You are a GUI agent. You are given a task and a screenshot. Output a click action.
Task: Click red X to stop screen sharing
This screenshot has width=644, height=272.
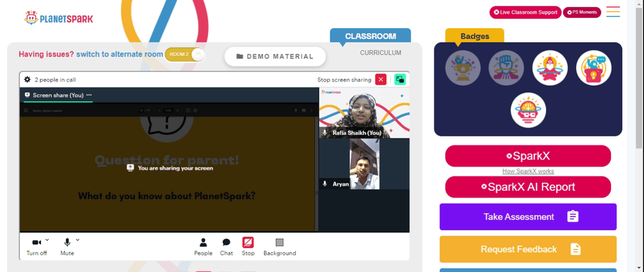pos(381,80)
